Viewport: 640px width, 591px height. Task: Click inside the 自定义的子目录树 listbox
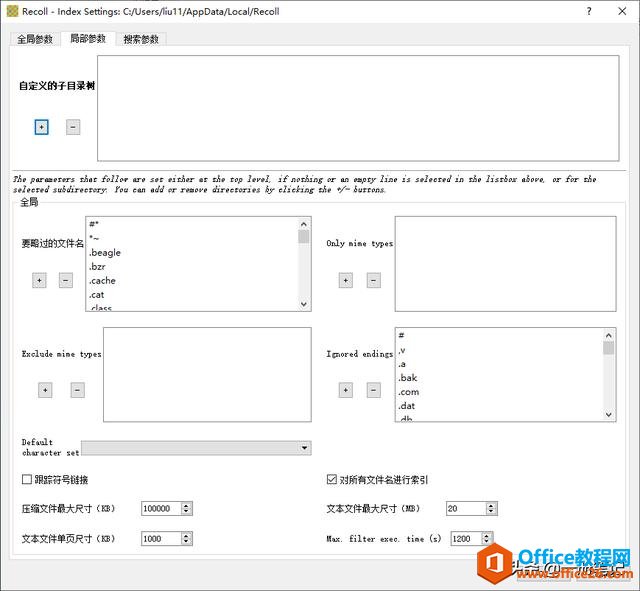(x=358, y=108)
